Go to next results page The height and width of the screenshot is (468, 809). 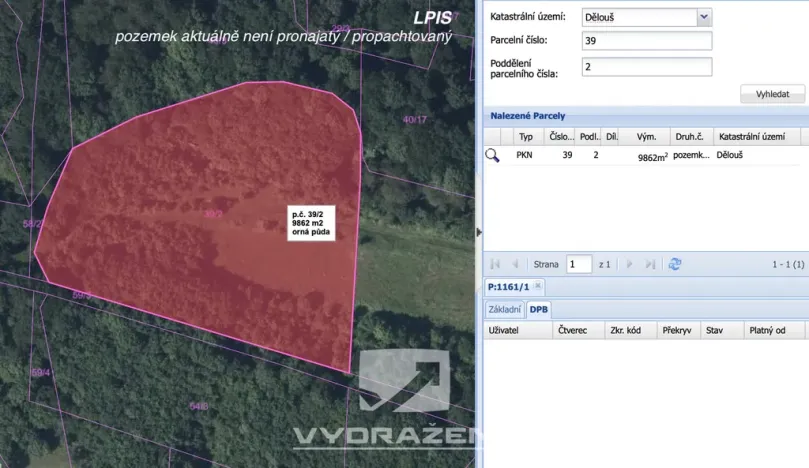tap(629, 264)
